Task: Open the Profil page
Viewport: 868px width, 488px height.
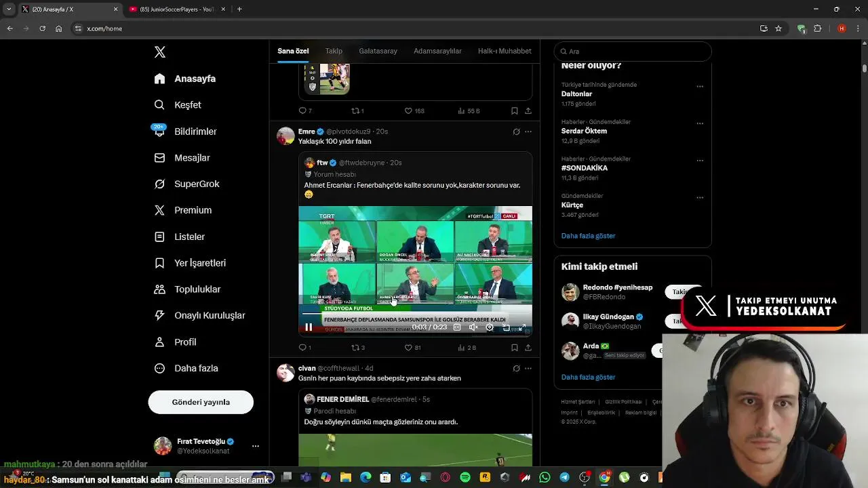Action: [x=175, y=342]
